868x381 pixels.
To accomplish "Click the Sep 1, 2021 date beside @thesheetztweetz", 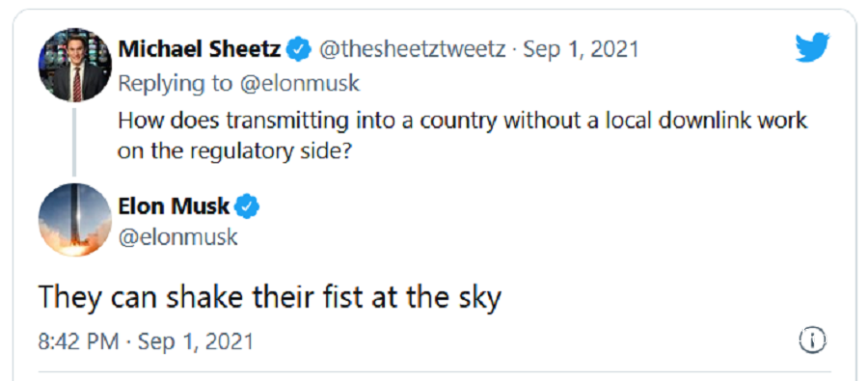I will (x=581, y=50).
